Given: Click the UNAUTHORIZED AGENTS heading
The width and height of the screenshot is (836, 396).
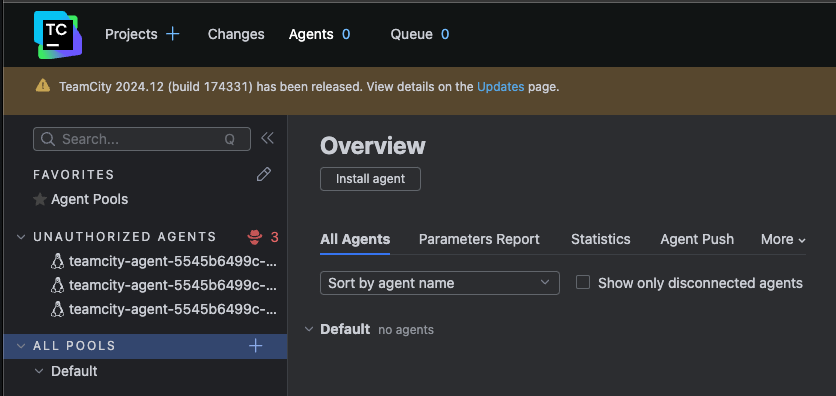Looking at the screenshot, I should 125,237.
